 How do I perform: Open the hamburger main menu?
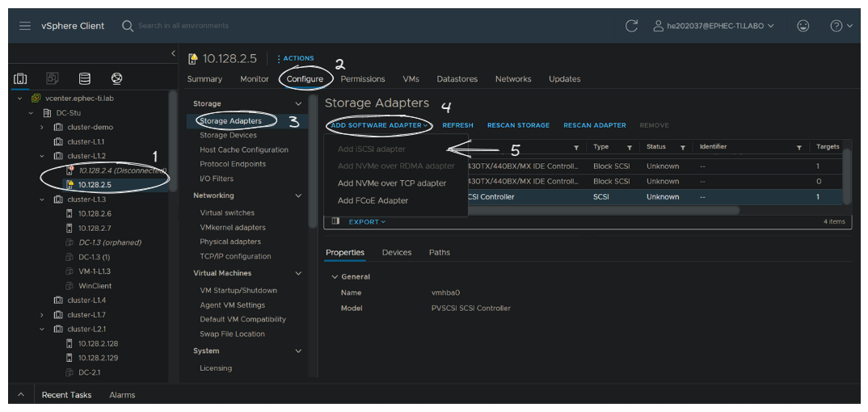24,26
